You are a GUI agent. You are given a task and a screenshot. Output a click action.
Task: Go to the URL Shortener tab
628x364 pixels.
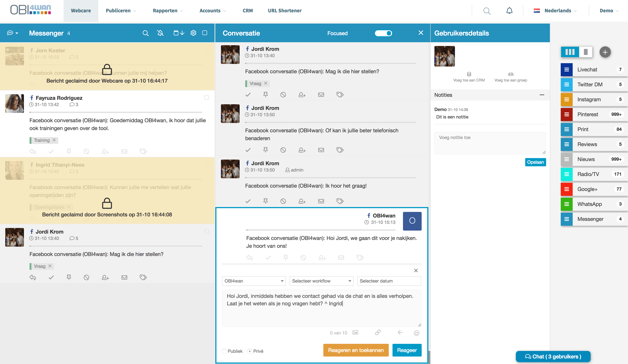pyautogui.click(x=284, y=10)
